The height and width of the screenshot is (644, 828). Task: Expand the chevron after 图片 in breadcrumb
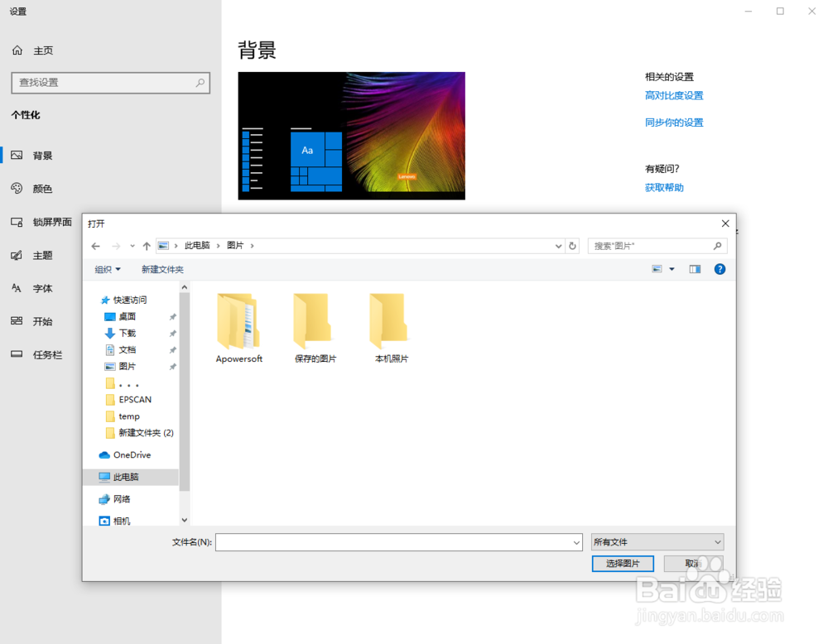pyautogui.click(x=252, y=246)
